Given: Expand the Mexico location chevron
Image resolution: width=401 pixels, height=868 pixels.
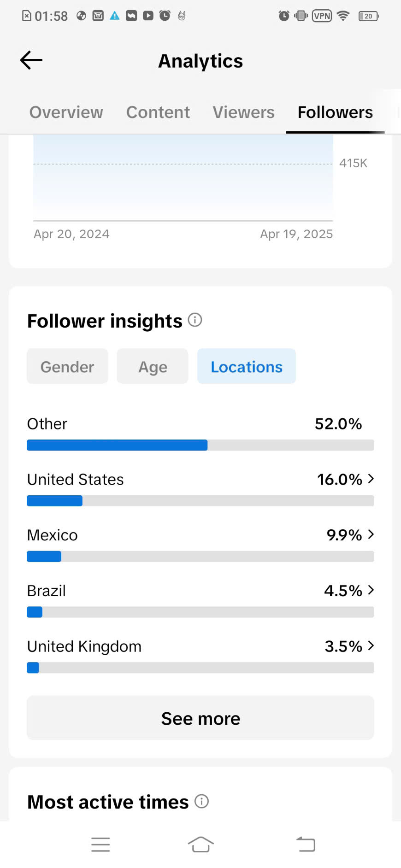Looking at the screenshot, I should (371, 534).
